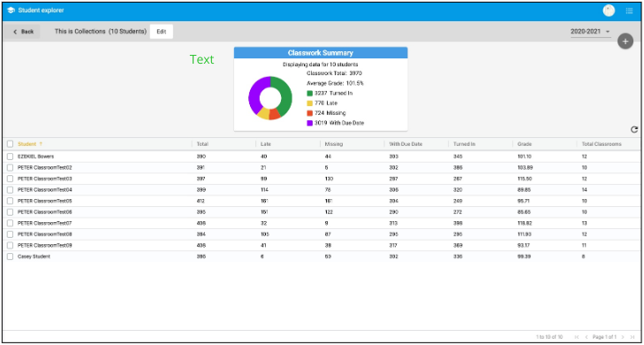Select the PETER ClassroomTest09 student name
The height and width of the screenshot is (345, 644).
click(45, 246)
